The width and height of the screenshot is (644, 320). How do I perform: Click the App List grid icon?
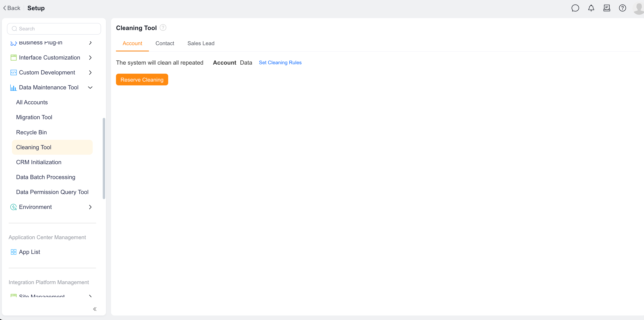coord(13,252)
